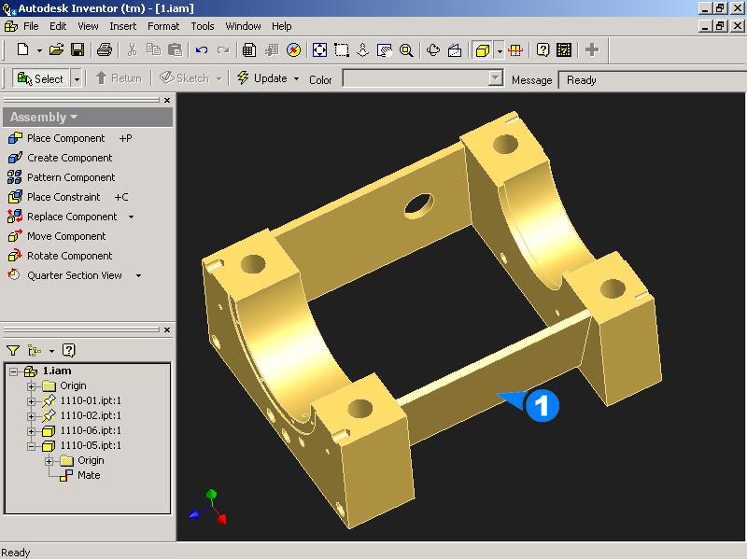Close the Assembly panel bar
The image size is (747, 560).
pyautogui.click(x=167, y=100)
